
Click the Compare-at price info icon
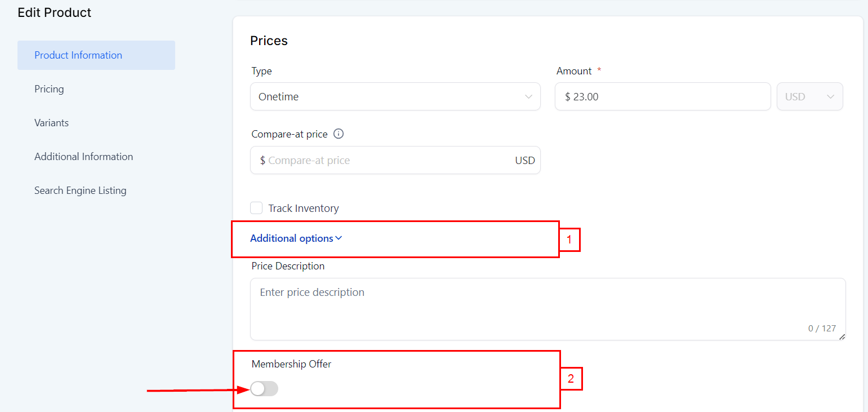339,134
